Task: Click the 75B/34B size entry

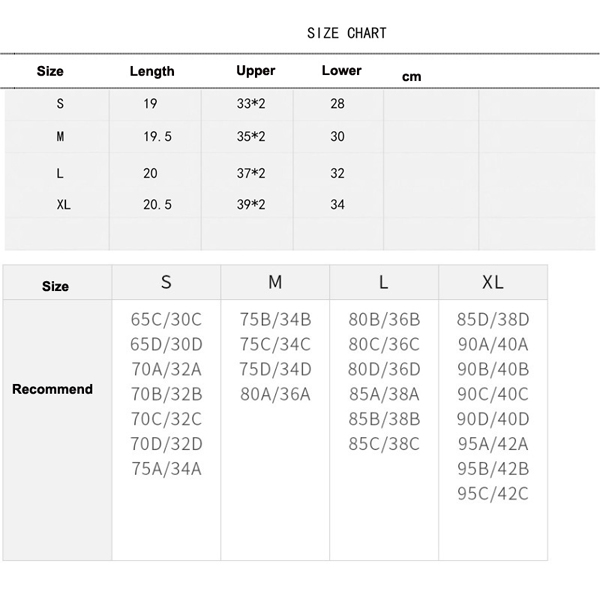Action: point(275,320)
